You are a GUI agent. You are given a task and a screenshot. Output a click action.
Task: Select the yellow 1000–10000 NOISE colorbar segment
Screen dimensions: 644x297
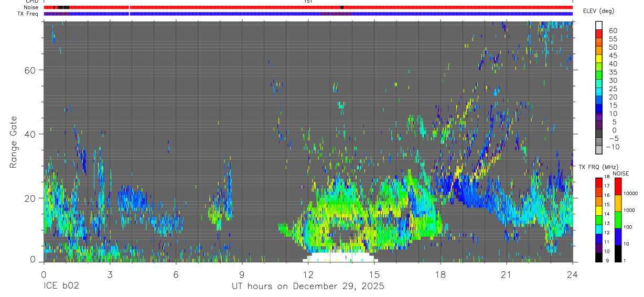point(618,203)
